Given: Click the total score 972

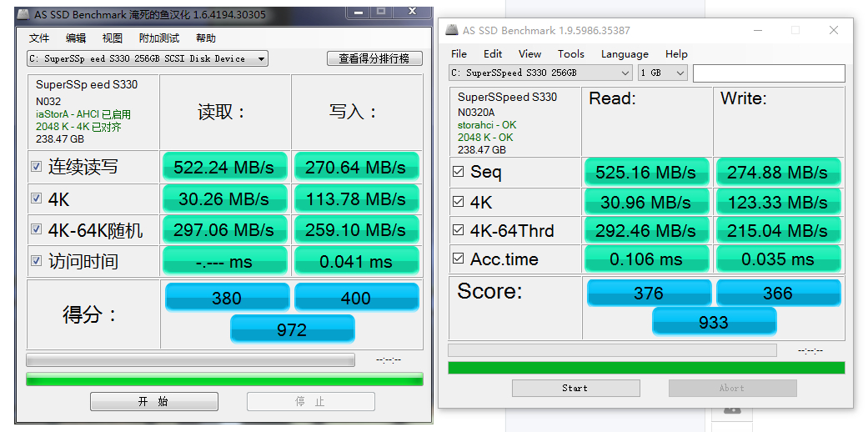Looking at the screenshot, I should 293,329.
